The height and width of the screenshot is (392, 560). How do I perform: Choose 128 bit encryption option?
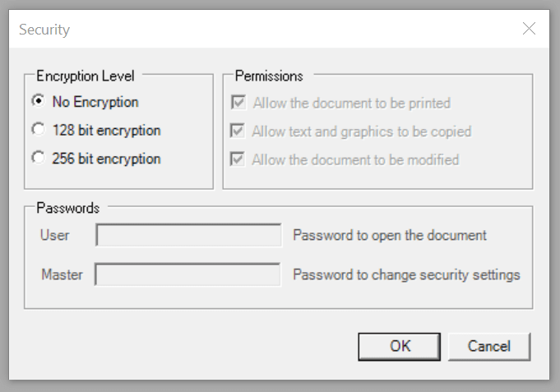37,130
